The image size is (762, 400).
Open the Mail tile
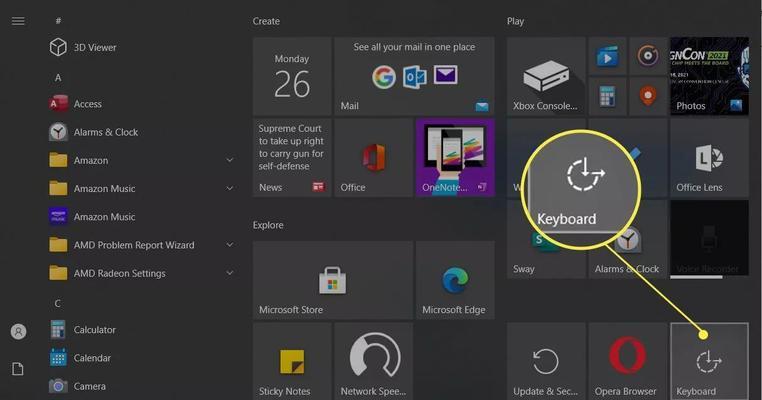pos(414,76)
